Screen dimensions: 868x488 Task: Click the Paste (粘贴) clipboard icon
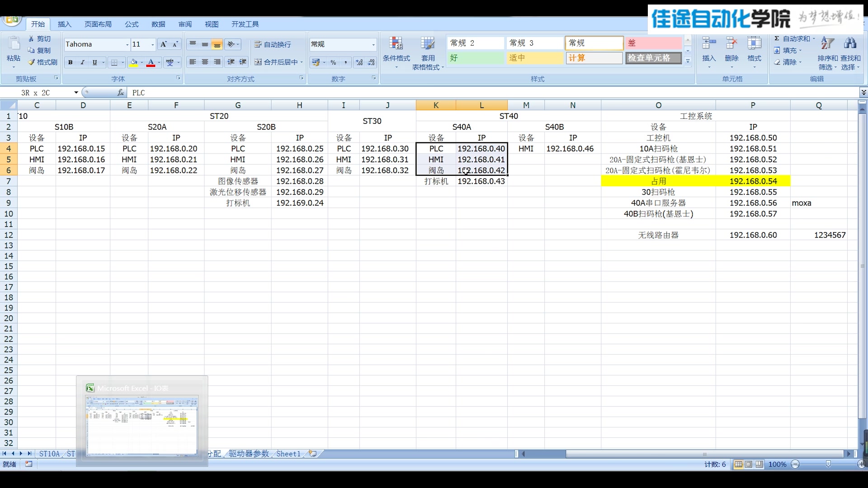[x=14, y=44]
